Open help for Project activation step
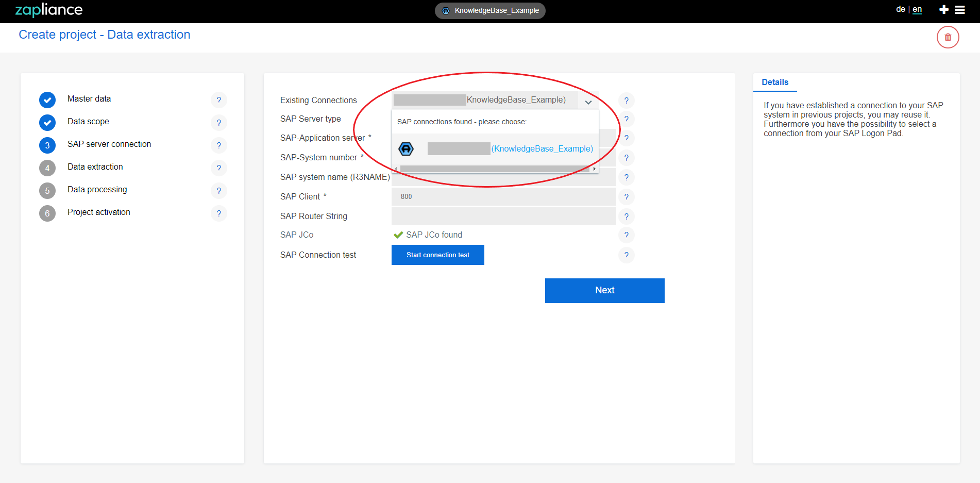Screen dimensions: 980x483 coord(219,213)
